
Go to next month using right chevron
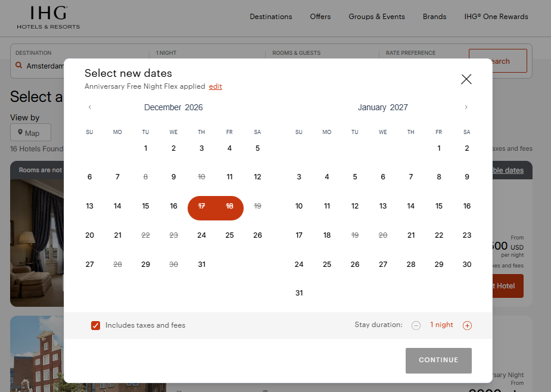point(466,107)
